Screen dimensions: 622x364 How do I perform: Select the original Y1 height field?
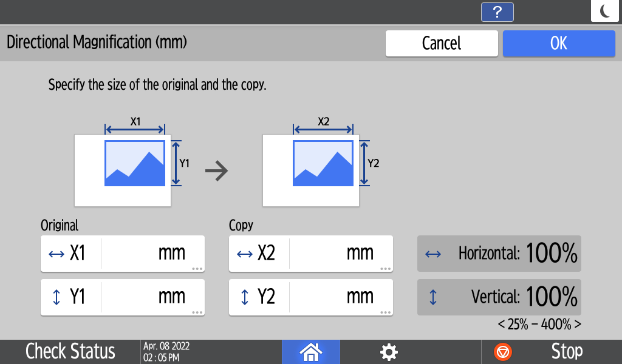pos(152,297)
